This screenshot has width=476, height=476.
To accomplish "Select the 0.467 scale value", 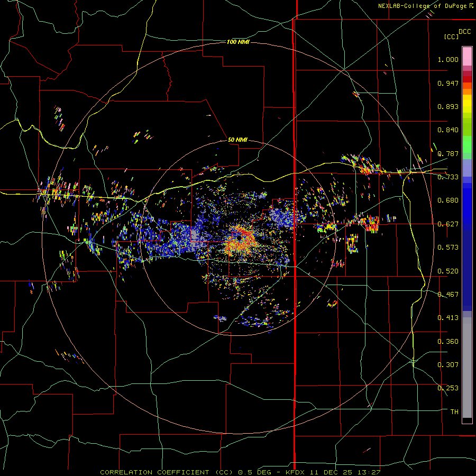I will (448, 295).
